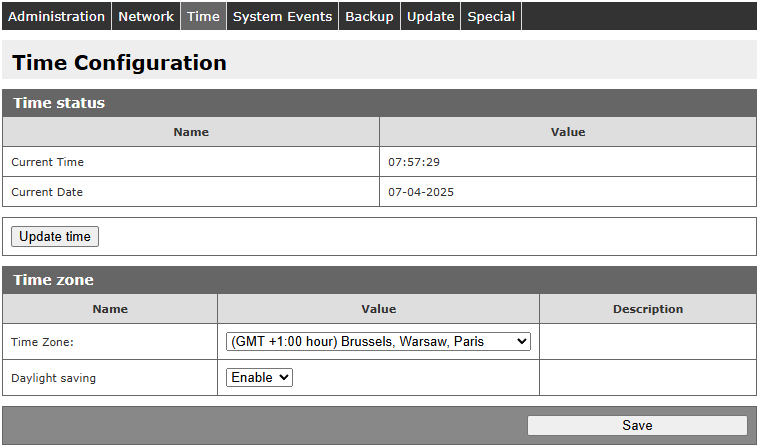Click the Daylight saving row label
This screenshot has height=447, width=759.
coord(53,378)
